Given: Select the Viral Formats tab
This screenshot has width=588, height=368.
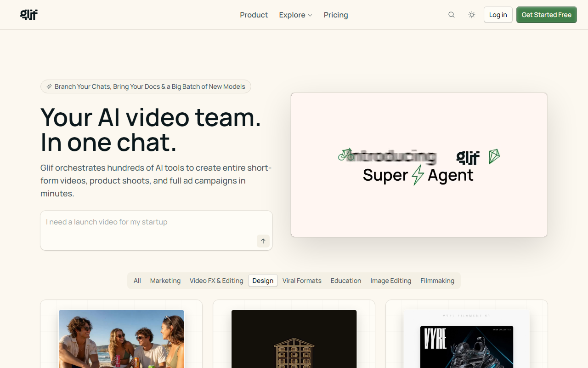Looking at the screenshot, I should [x=302, y=281].
